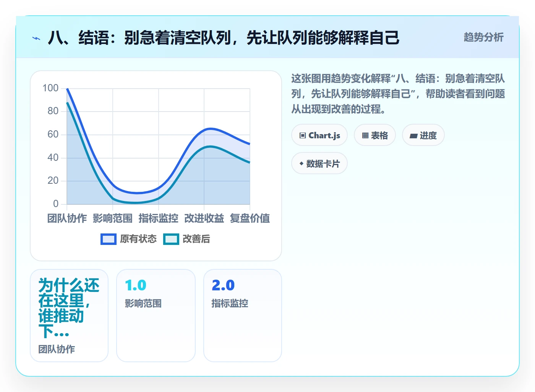Click the 100 y-axis value
This screenshot has height=392, width=535.
[x=50, y=88]
